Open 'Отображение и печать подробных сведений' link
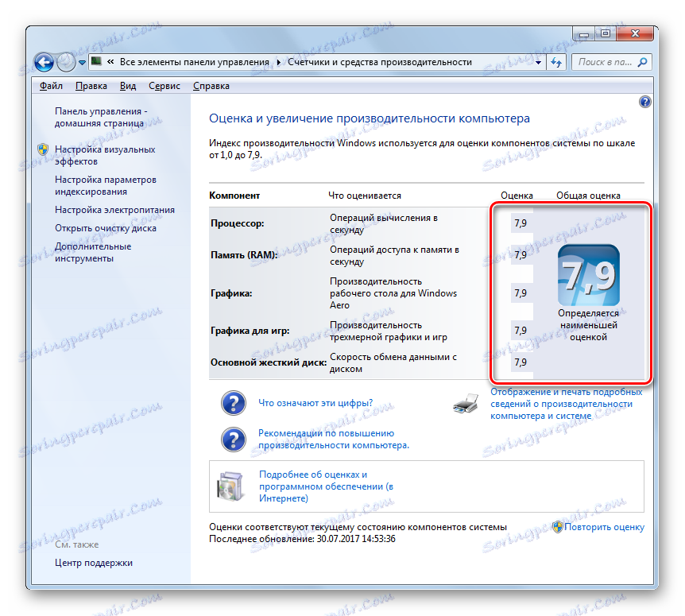The height and width of the screenshot is (616, 685). point(566,404)
